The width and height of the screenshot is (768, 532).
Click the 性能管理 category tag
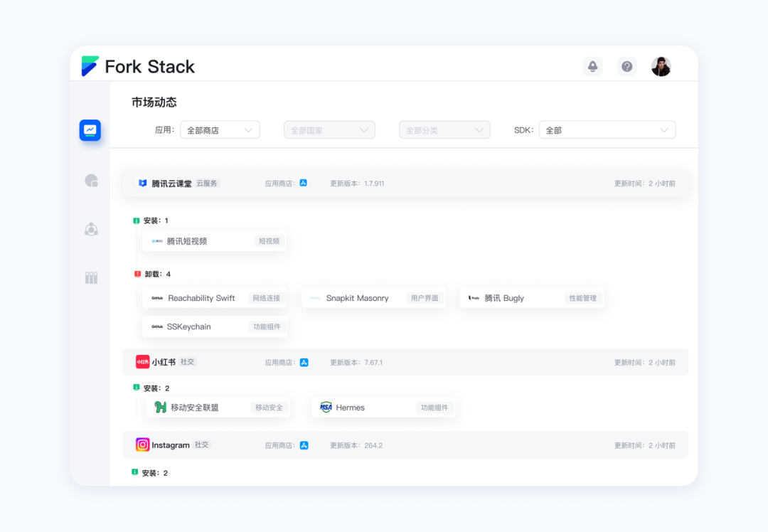[583, 298]
